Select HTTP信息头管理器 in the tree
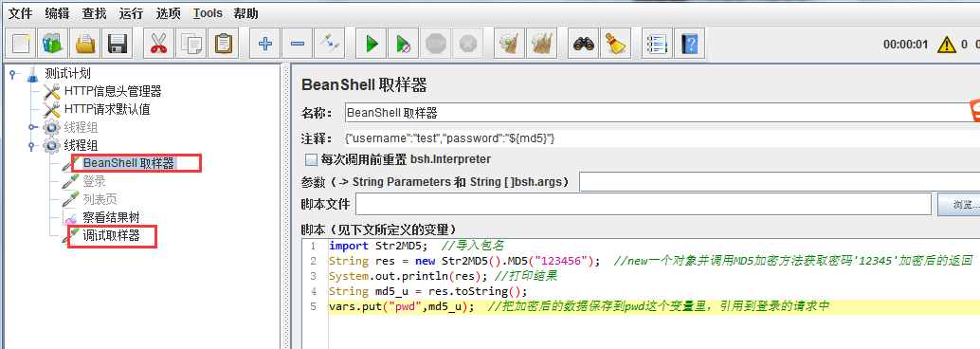The image size is (980, 349). [113, 92]
